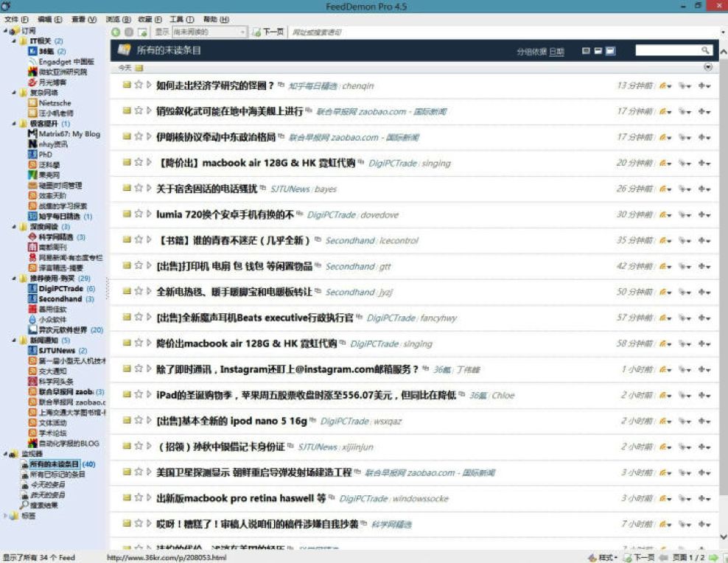
Task: Open the 显示 filter dropdown
Action: click(210, 32)
